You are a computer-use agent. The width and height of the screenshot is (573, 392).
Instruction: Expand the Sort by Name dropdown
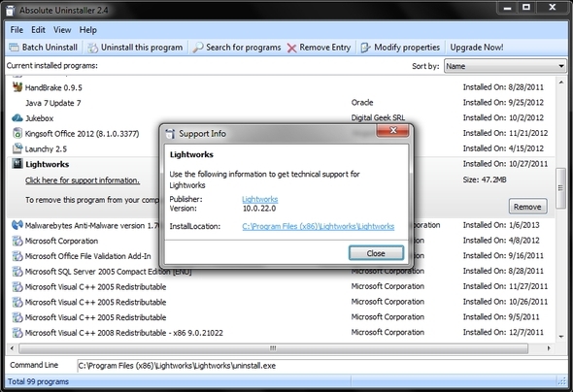pos(561,66)
